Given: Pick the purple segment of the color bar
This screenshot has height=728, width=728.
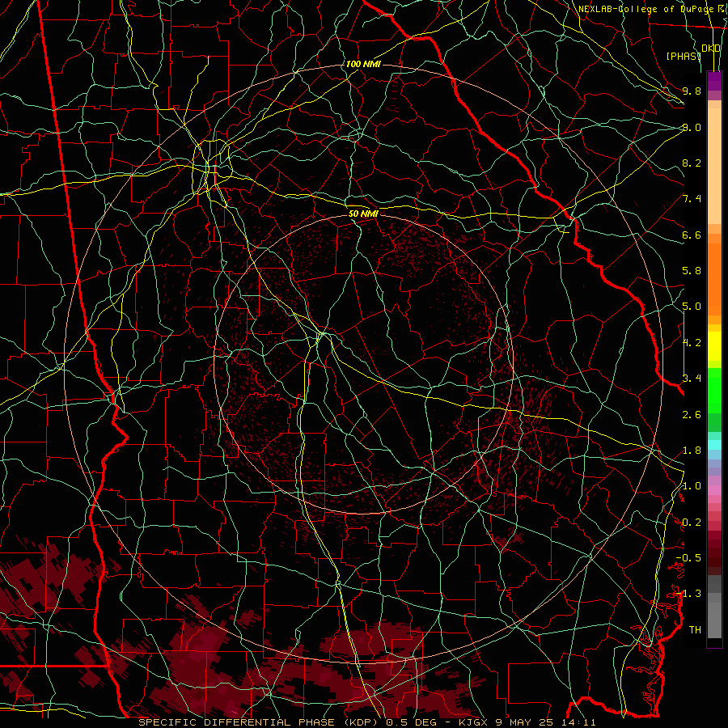Looking at the screenshot, I should coord(714,81).
